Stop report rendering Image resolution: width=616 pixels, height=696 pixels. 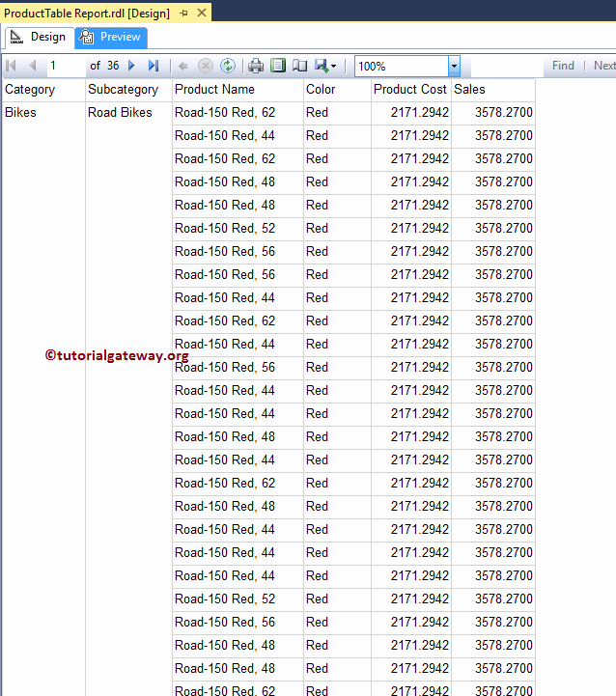206,66
